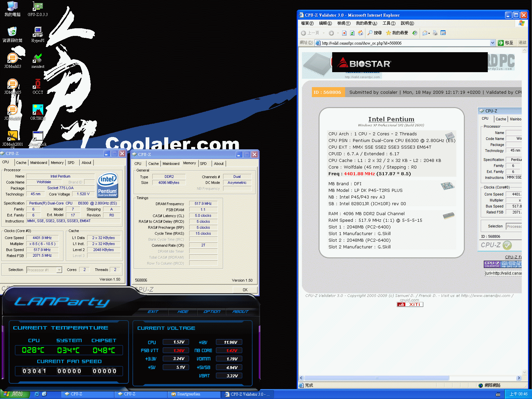Open the IE View menu (檢視)

[344, 23]
